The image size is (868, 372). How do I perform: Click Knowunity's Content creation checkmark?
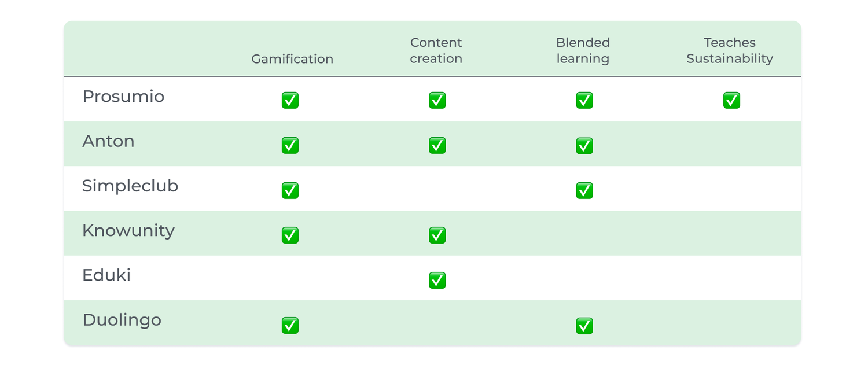pyautogui.click(x=437, y=235)
